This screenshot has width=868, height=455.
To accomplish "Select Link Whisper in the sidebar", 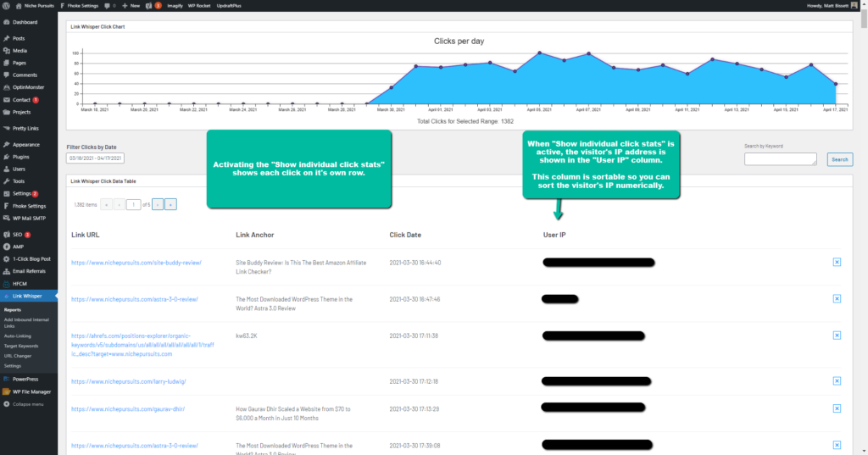I will click(x=28, y=297).
